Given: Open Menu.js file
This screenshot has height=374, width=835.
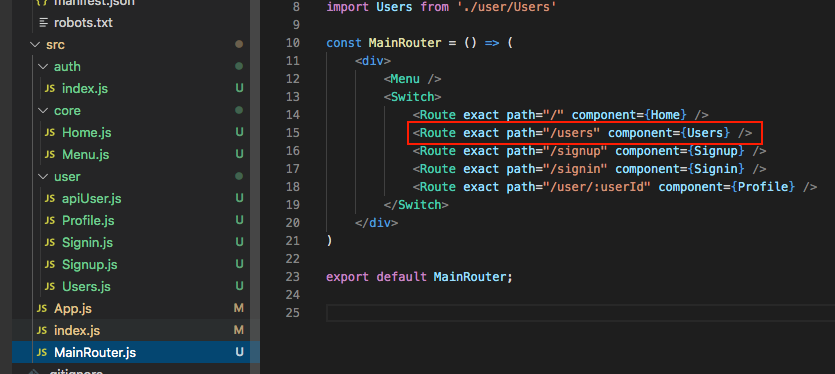Looking at the screenshot, I should pos(85,155).
